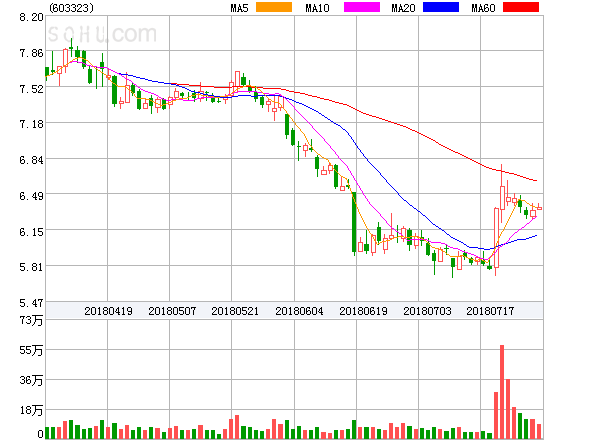Click the 73万 volume axis label
The height and width of the screenshot is (440, 600).
tap(31, 320)
